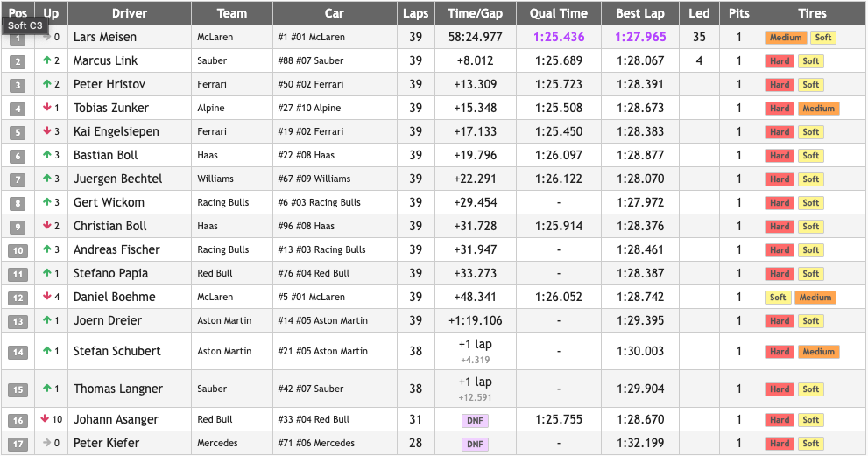Click the Hard tire badge for Marcus Link
Screen dimensions: 868x456
pos(780,61)
